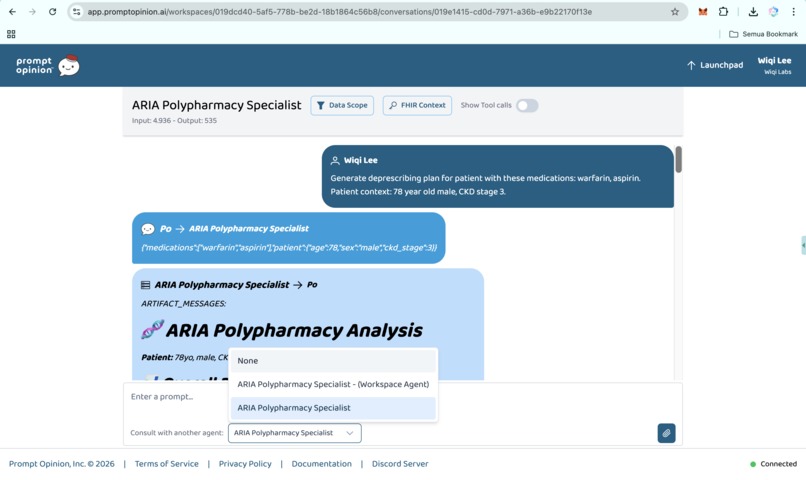
Task: Click the ARIA Polypharmacy Specialist page title
Action: [x=216, y=105]
